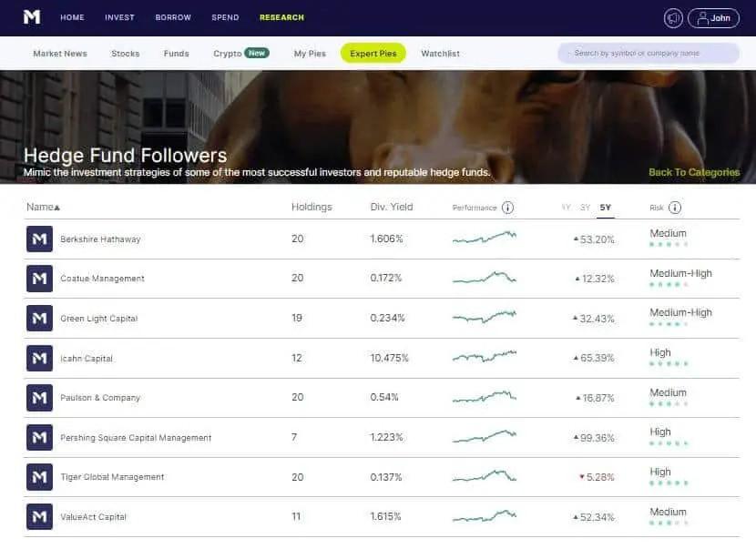Click the M1 logo in the top bar

coord(32,17)
